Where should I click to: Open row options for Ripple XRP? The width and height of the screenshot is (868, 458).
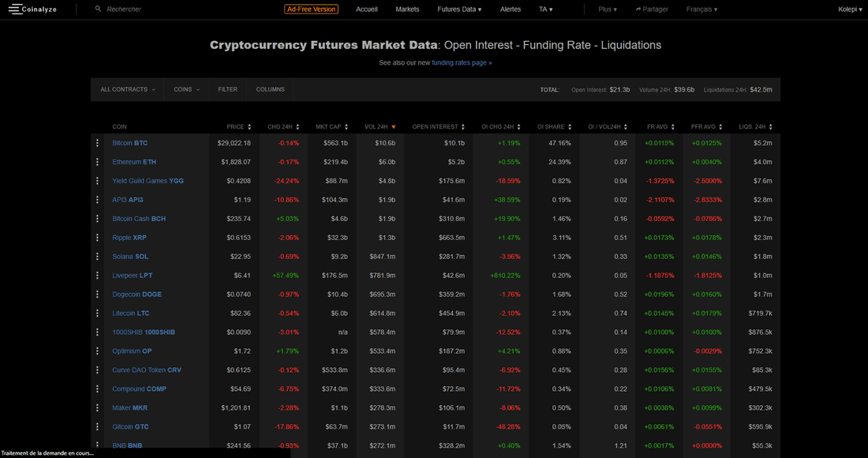click(97, 238)
